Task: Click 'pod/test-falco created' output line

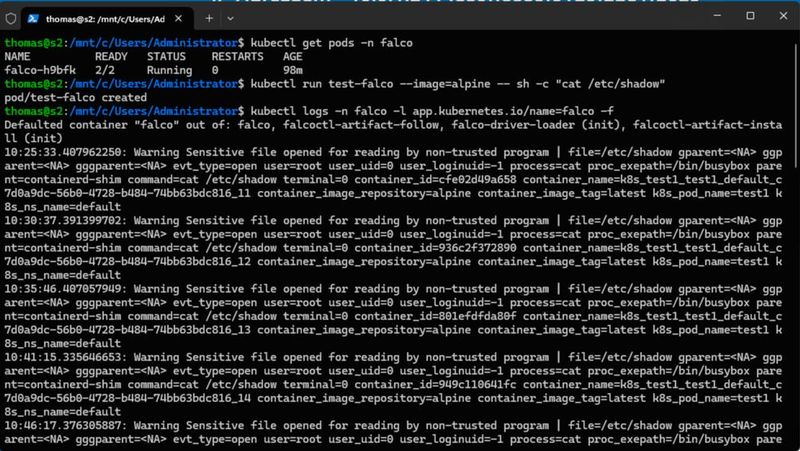Action: point(76,97)
